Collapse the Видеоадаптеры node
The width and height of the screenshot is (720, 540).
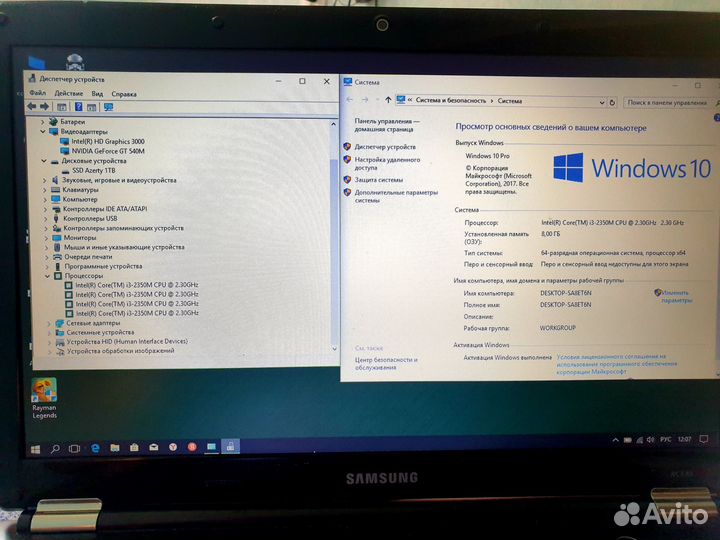[43, 131]
